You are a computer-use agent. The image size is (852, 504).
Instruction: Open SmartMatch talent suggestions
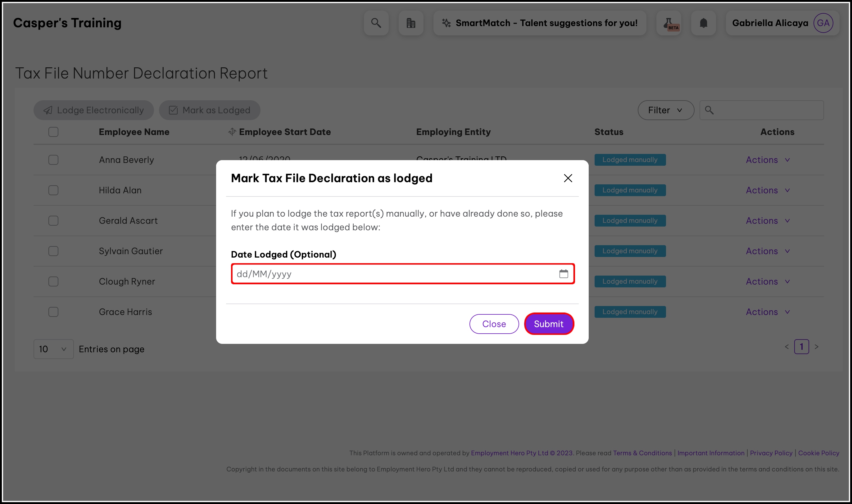click(539, 23)
